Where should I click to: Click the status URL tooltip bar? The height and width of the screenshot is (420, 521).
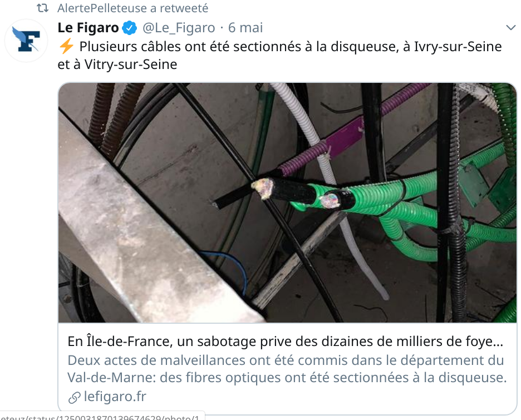point(102,416)
